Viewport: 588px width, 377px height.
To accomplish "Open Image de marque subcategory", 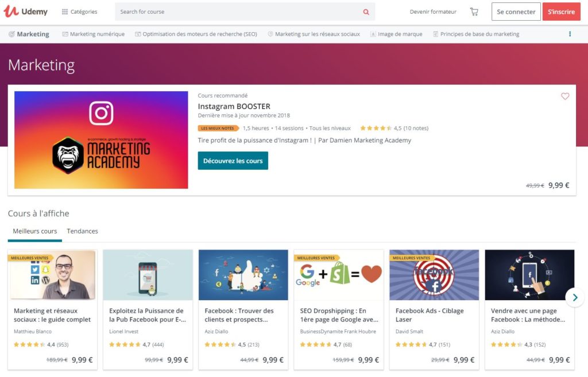I will (x=396, y=34).
